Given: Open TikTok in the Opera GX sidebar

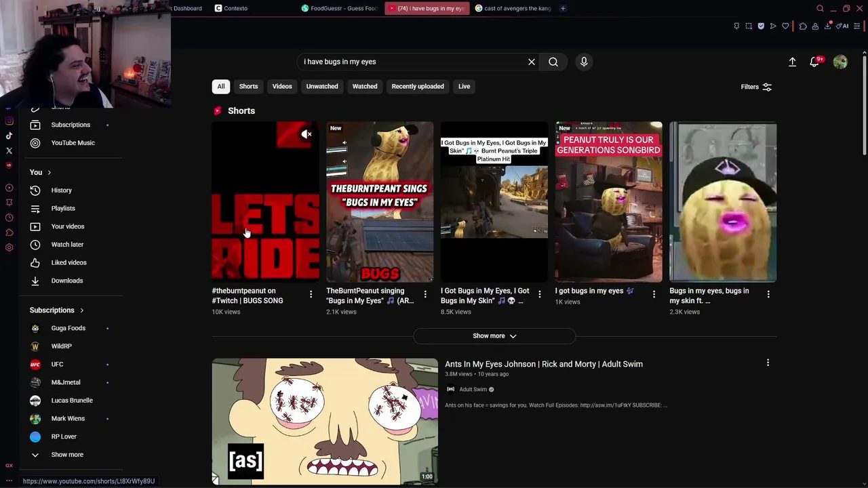Looking at the screenshot, I should 9,136.
